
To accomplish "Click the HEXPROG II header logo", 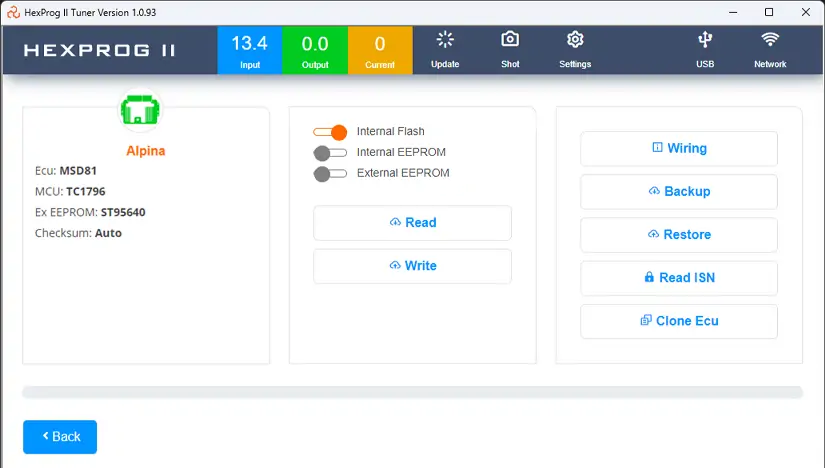I will [99, 51].
